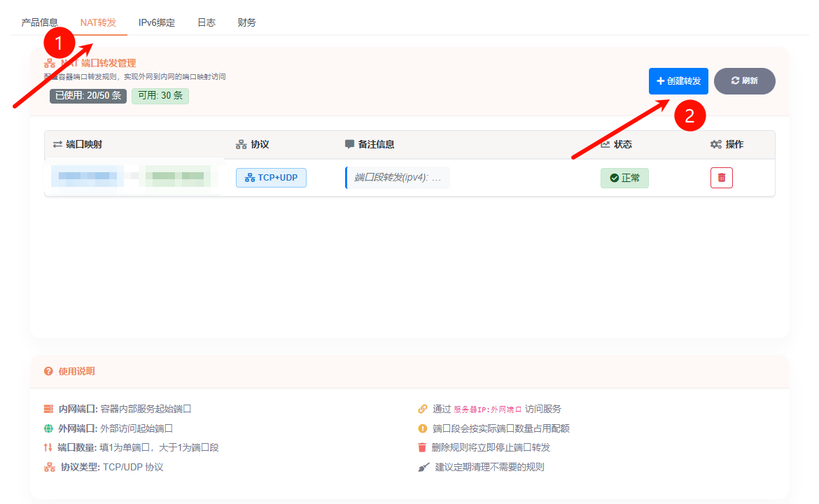Click the 备注信息 comment icon
This screenshot has height=504, width=819.
point(350,144)
